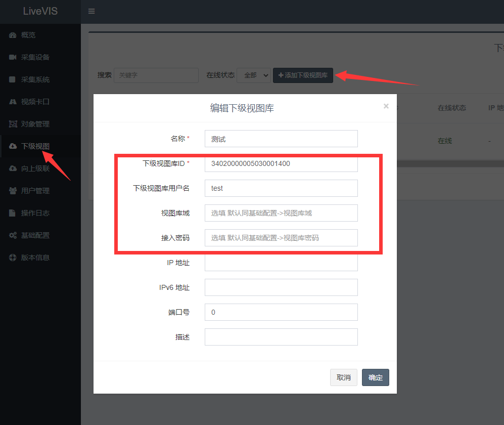
Task: Focus the IPv6 地址 input field
Action: [281, 287]
